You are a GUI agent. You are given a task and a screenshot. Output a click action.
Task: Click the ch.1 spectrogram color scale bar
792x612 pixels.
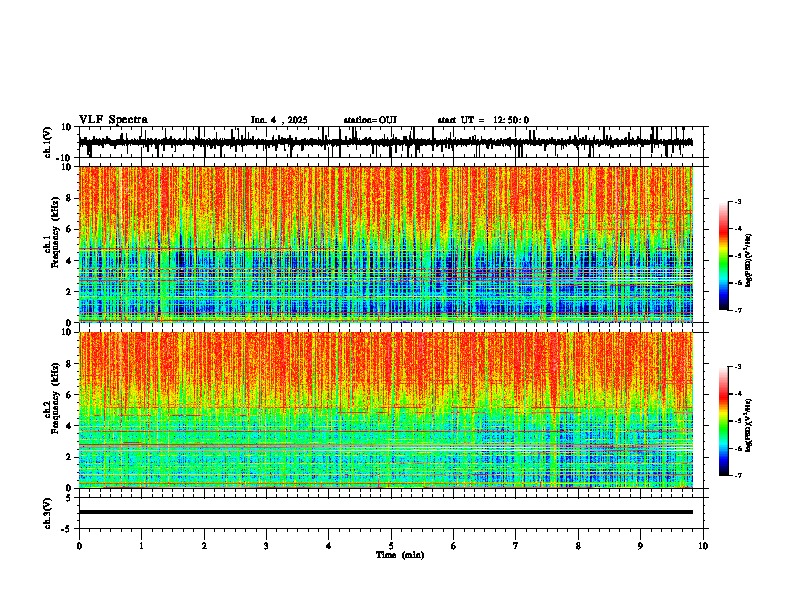[x=724, y=256]
